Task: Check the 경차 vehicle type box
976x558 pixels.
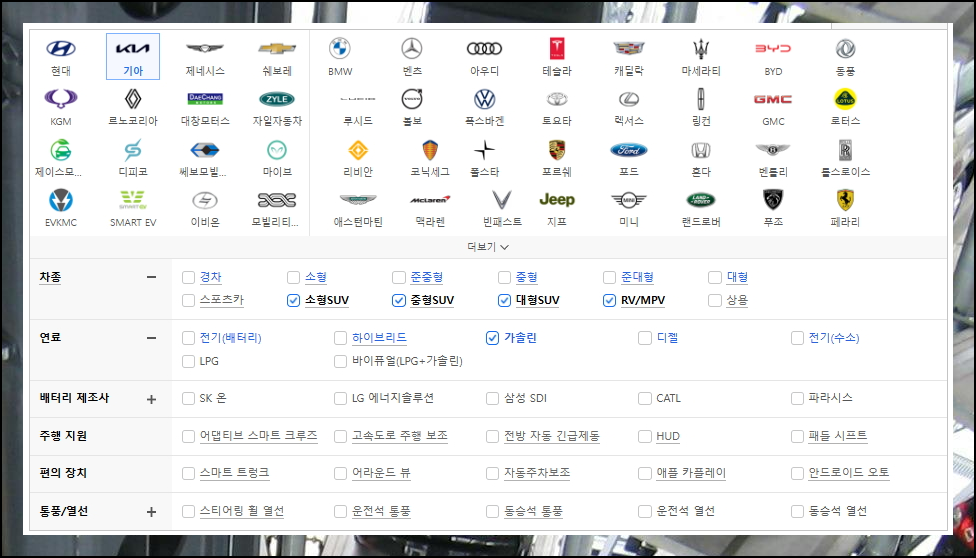Action: click(x=188, y=277)
